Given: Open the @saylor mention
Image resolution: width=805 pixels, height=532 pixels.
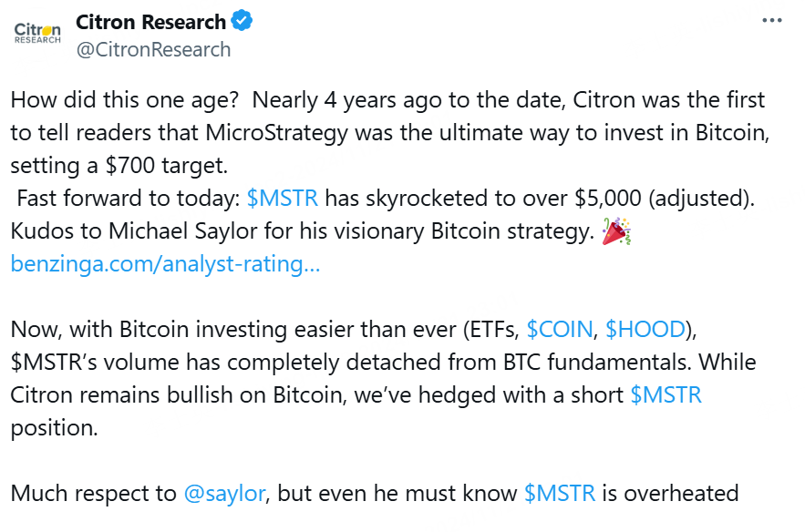Looking at the screenshot, I should (224, 494).
